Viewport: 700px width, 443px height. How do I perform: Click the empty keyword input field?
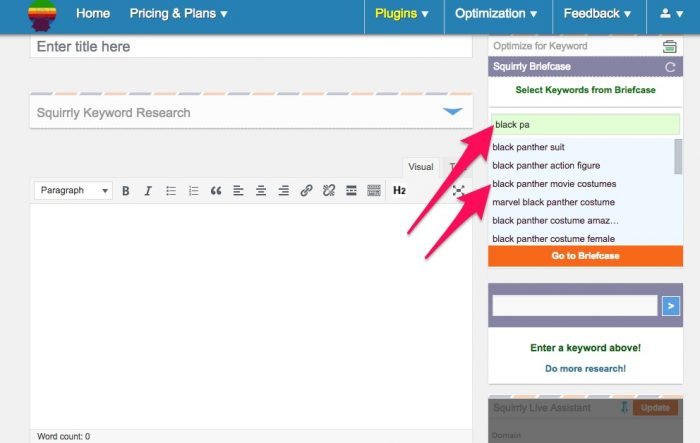575,306
